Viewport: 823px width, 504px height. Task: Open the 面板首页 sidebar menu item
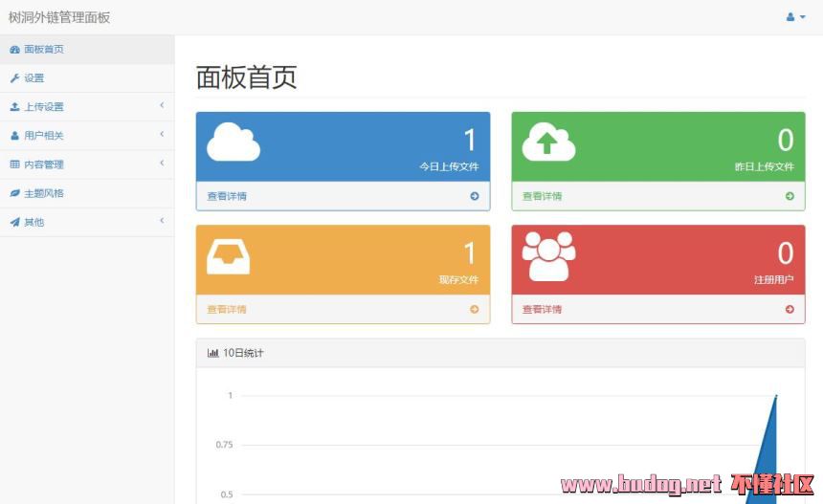(x=87, y=50)
